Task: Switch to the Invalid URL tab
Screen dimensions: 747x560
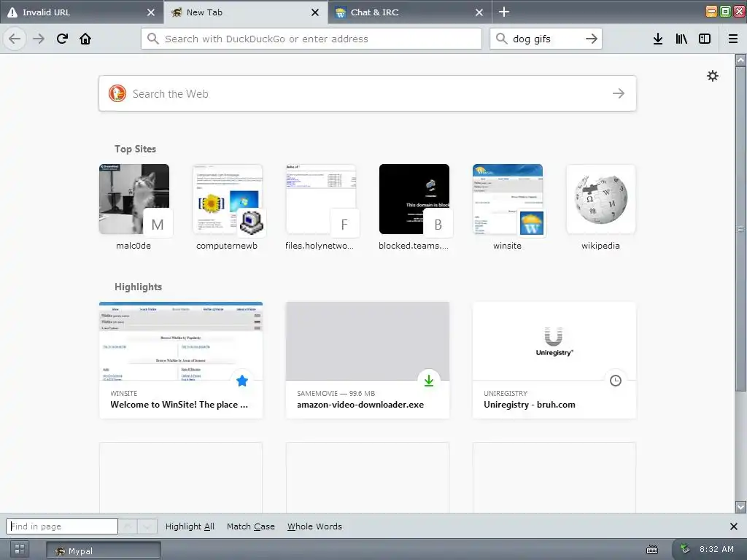Action: tap(82, 12)
